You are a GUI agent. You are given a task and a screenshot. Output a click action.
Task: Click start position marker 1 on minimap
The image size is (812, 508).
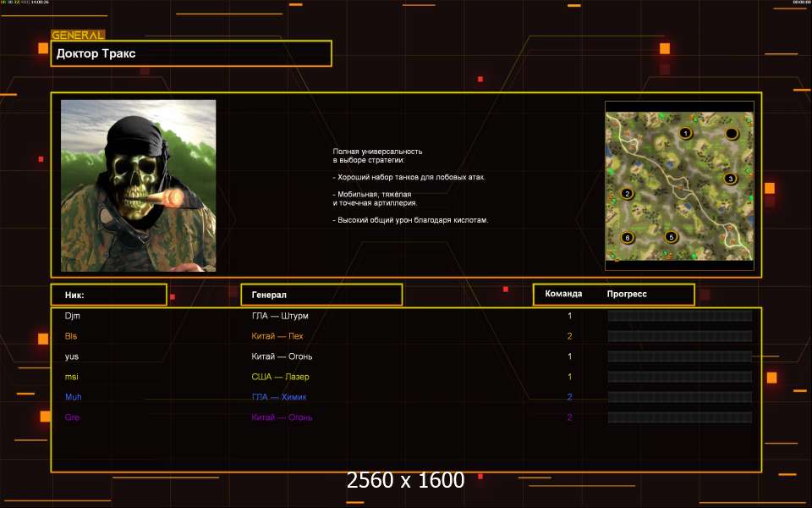pyautogui.click(x=685, y=133)
